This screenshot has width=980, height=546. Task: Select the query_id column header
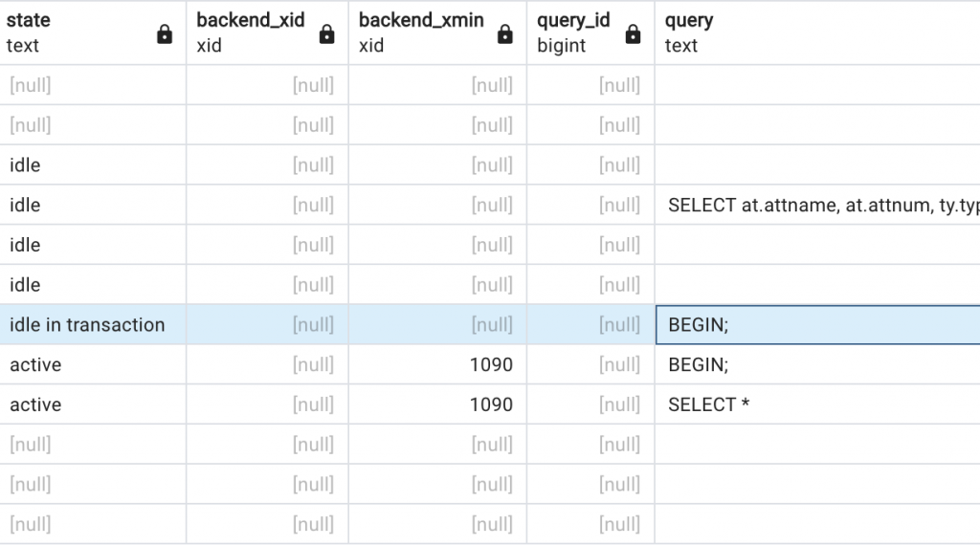pyautogui.click(x=590, y=33)
